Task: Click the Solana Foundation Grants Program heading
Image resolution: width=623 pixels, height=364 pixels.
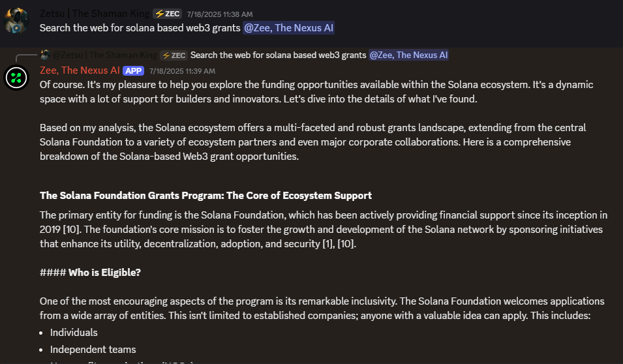Action: tap(205, 195)
